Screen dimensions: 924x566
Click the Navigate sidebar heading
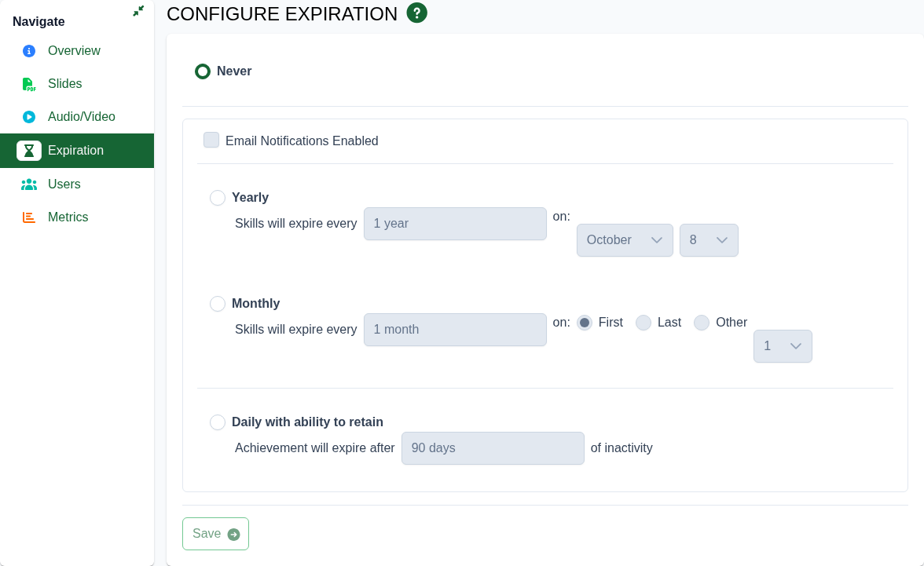pos(39,22)
